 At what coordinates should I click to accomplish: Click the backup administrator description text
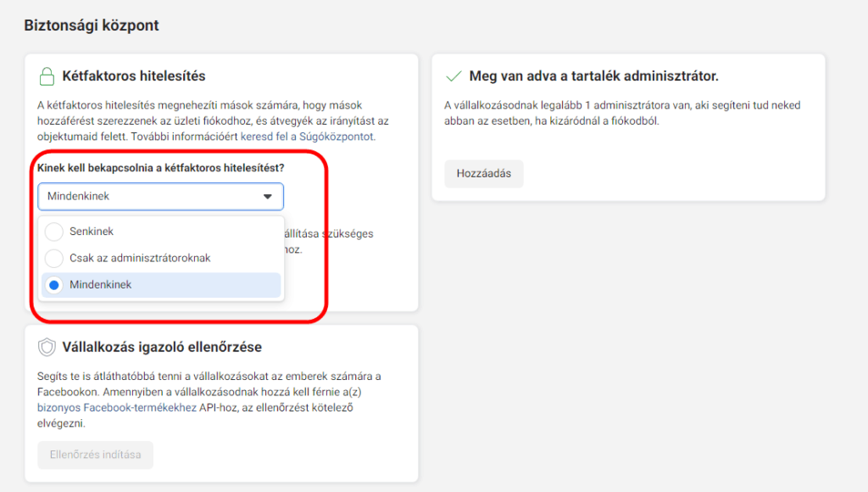pyautogui.click(x=623, y=114)
